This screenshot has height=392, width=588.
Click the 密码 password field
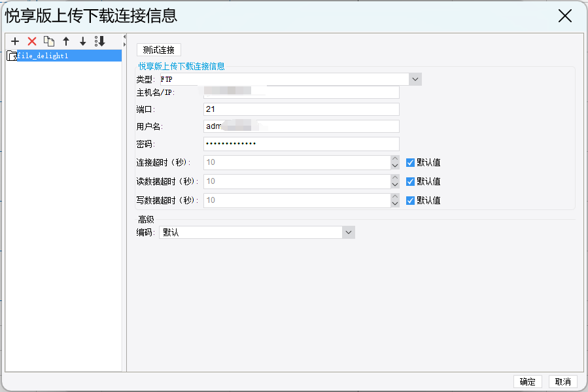(x=301, y=144)
